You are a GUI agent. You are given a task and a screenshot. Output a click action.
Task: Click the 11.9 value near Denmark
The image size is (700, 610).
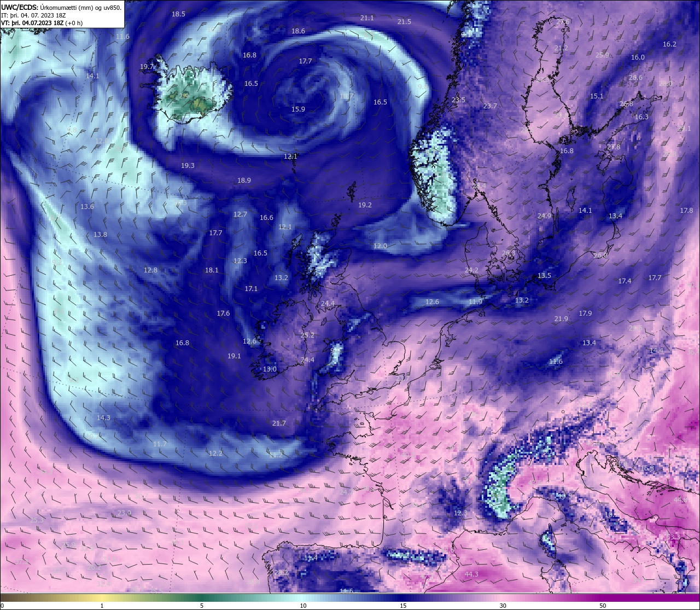[476, 302]
